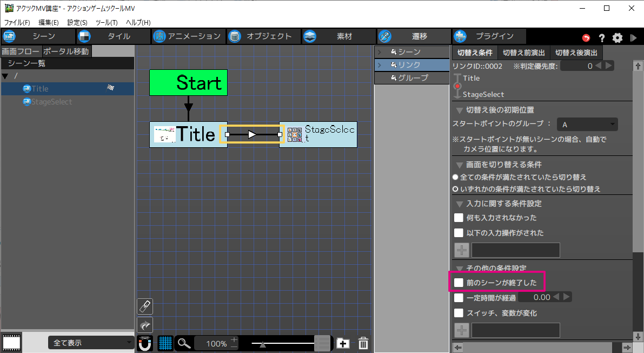
Task: Collapse the 入力に関する条件設定 section
Action: click(x=460, y=204)
